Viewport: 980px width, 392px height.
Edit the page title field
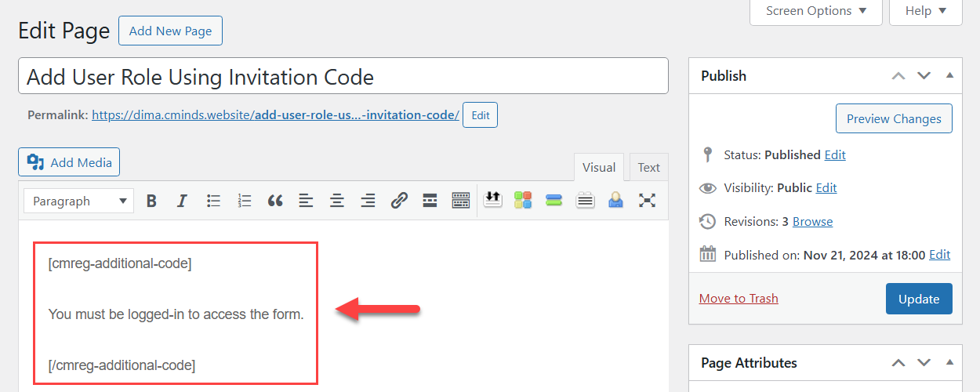tap(343, 76)
